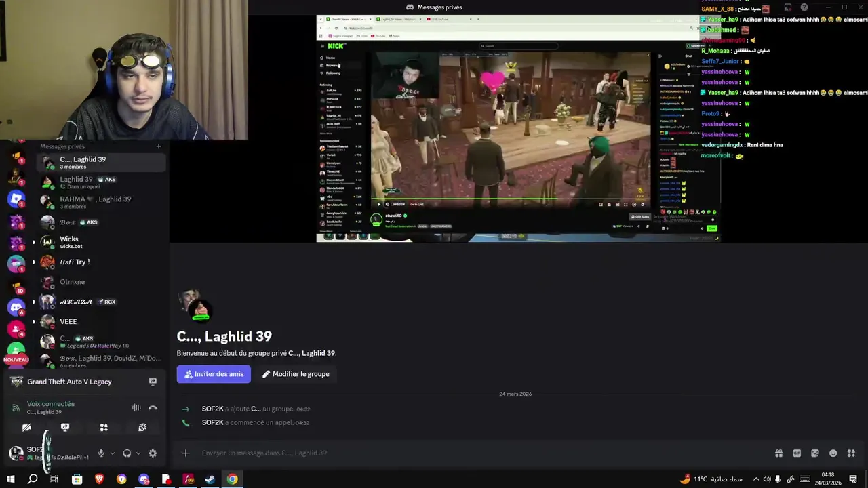Screen dimensions: 868x488
Task: Send a gift using the gift icon
Action: (x=778, y=453)
